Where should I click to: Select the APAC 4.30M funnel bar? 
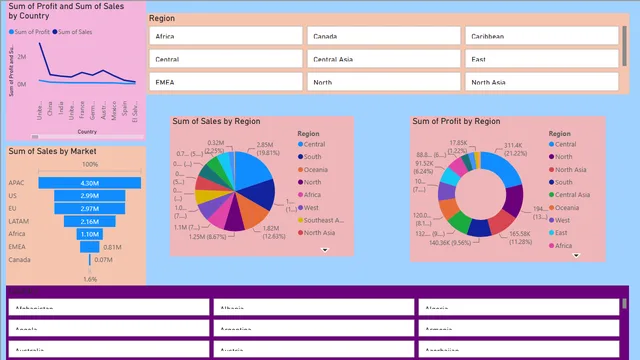tap(90, 183)
